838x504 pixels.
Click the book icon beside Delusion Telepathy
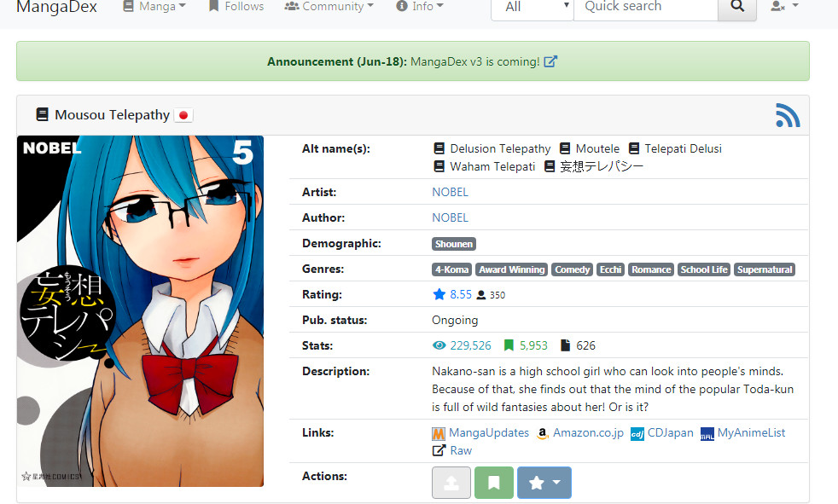click(439, 148)
